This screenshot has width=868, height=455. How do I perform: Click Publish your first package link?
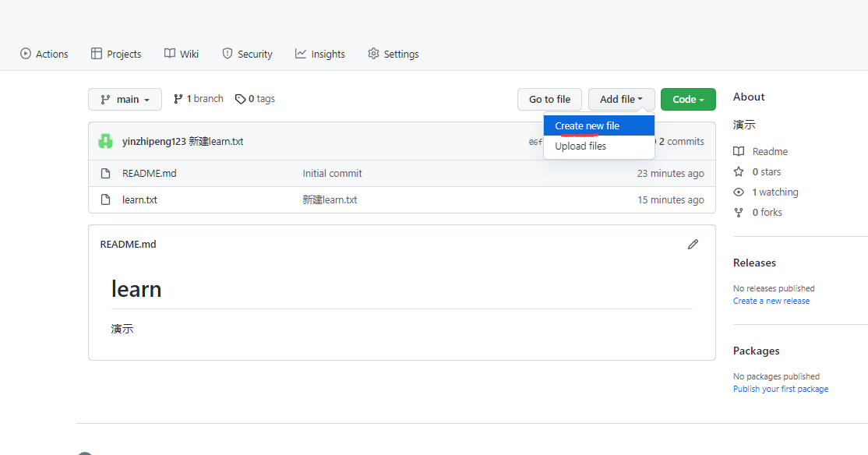coord(781,389)
